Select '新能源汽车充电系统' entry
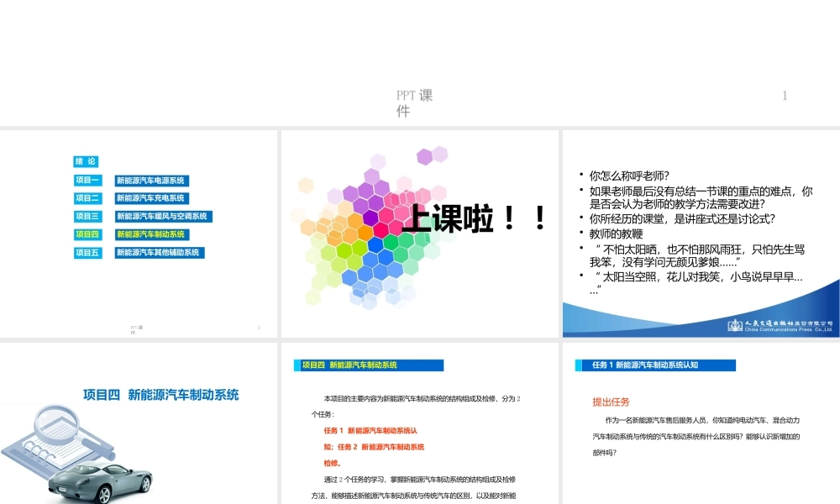Viewport: 840px width, 504px height. pyautogui.click(x=151, y=198)
